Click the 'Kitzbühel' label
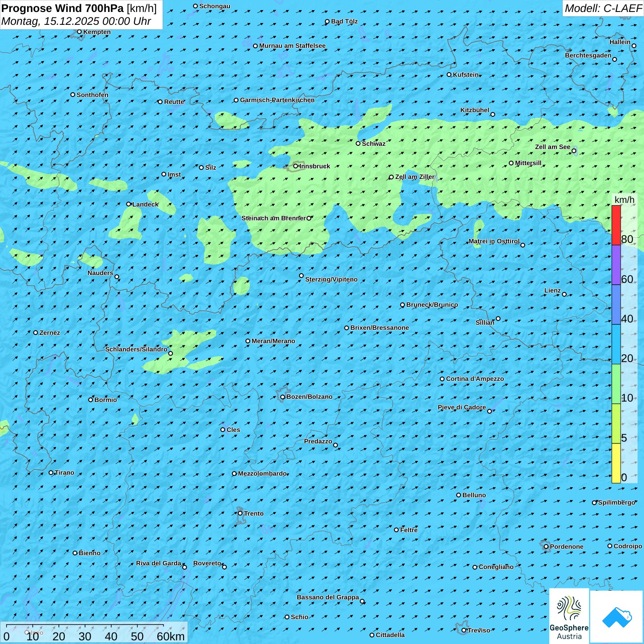This screenshot has width=644, height=644. tap(475, 110)
